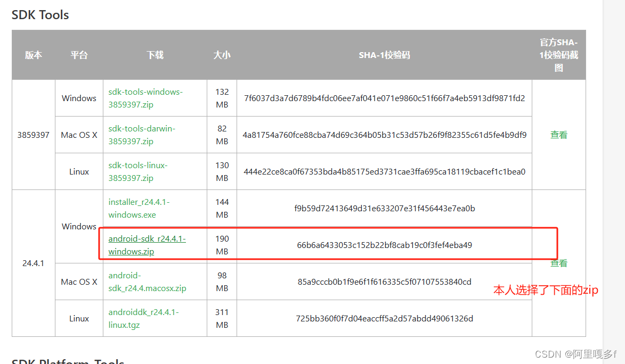Screen dimensions: 625x364
Task: Select the 311 MB size cell
Action: pos(222,318)
